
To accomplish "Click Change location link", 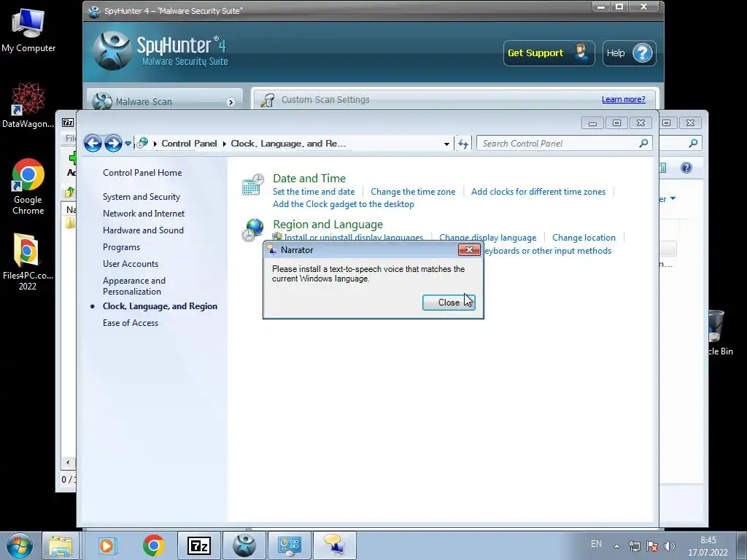I will pyautogui.click(x=584, y=237).
